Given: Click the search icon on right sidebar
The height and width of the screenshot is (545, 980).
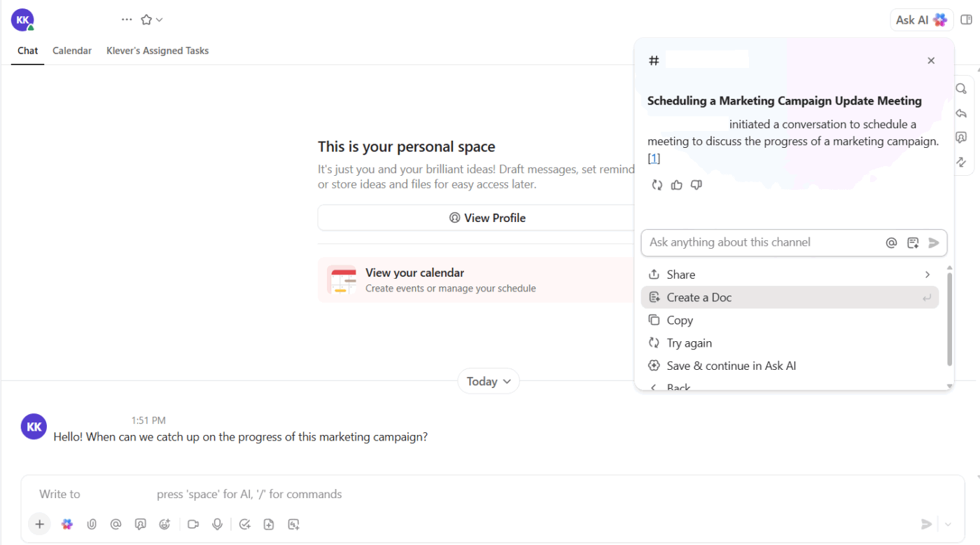Looking at the screenshot, I should [961, 89].
